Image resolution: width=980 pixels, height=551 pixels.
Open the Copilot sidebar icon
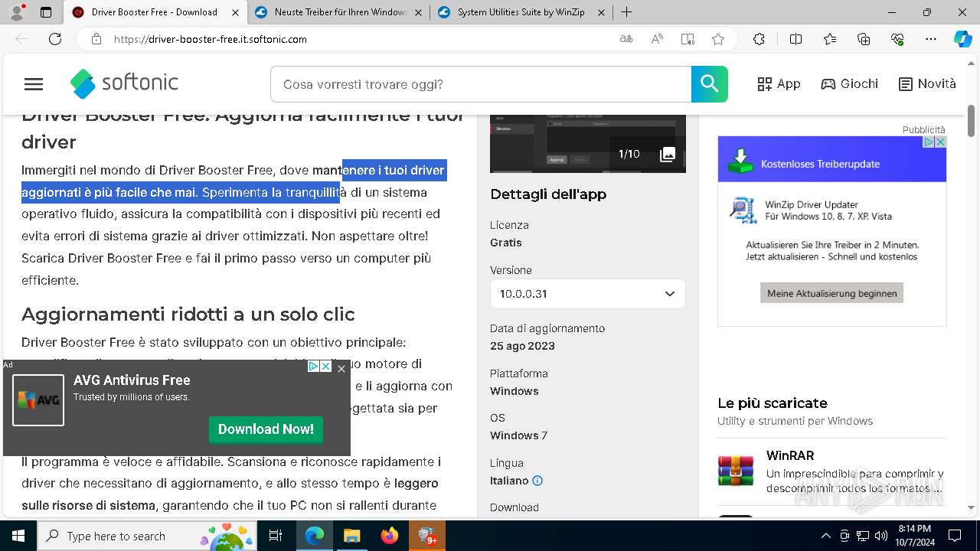click(962, 39)
